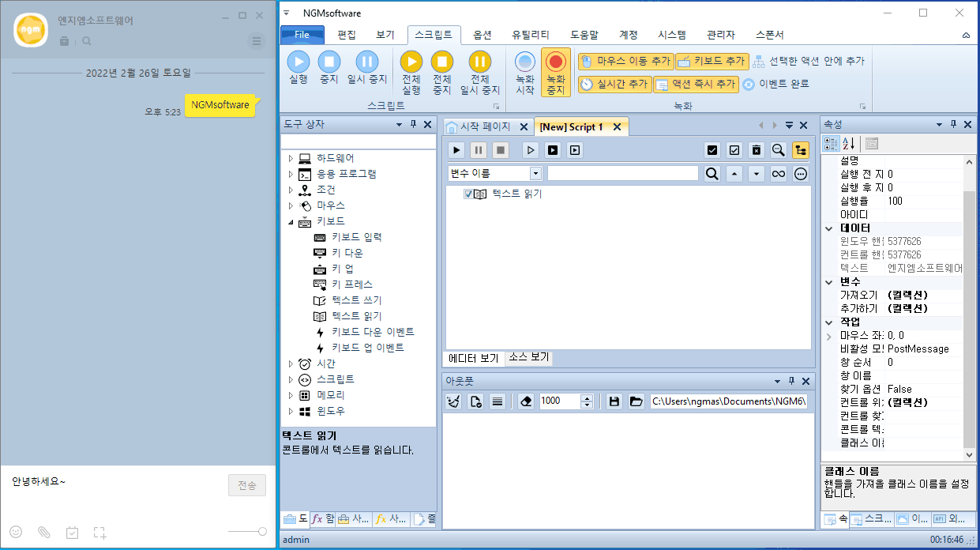Select 키 프레스 in toolbox tree
The image size is (980, 550).
(352, 284)
